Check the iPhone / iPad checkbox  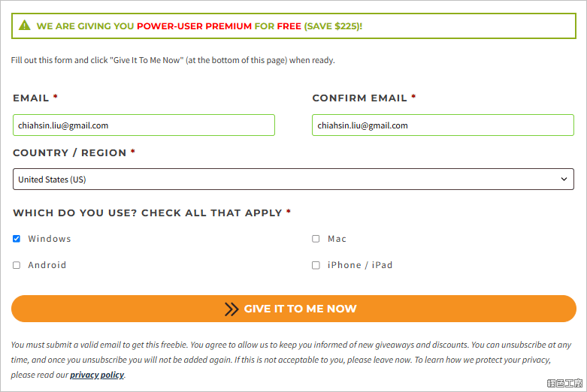point(316,265)
